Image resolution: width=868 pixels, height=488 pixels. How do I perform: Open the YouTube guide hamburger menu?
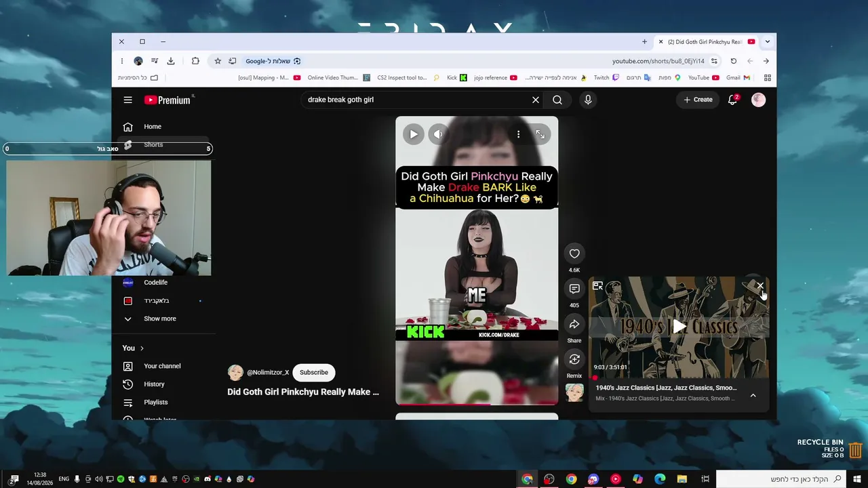click(127, 100)
